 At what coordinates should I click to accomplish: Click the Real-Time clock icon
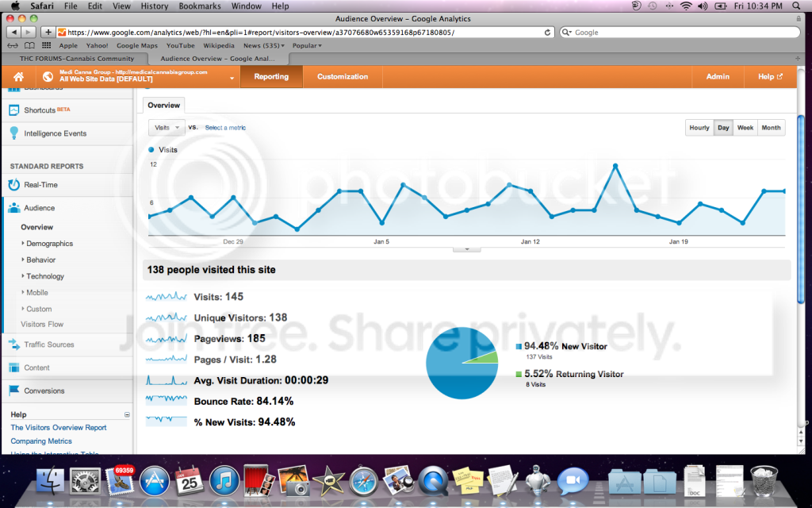[14, 184]
